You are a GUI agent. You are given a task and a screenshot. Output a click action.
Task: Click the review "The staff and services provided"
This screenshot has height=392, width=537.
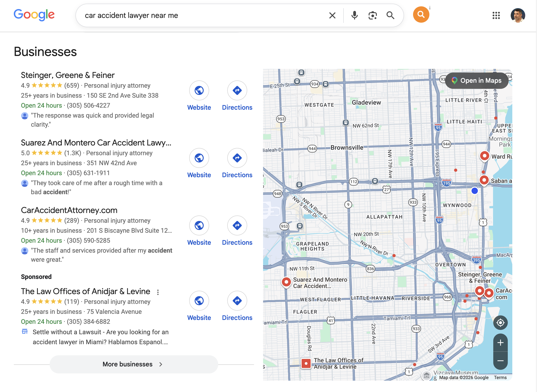tap(102, 255)
